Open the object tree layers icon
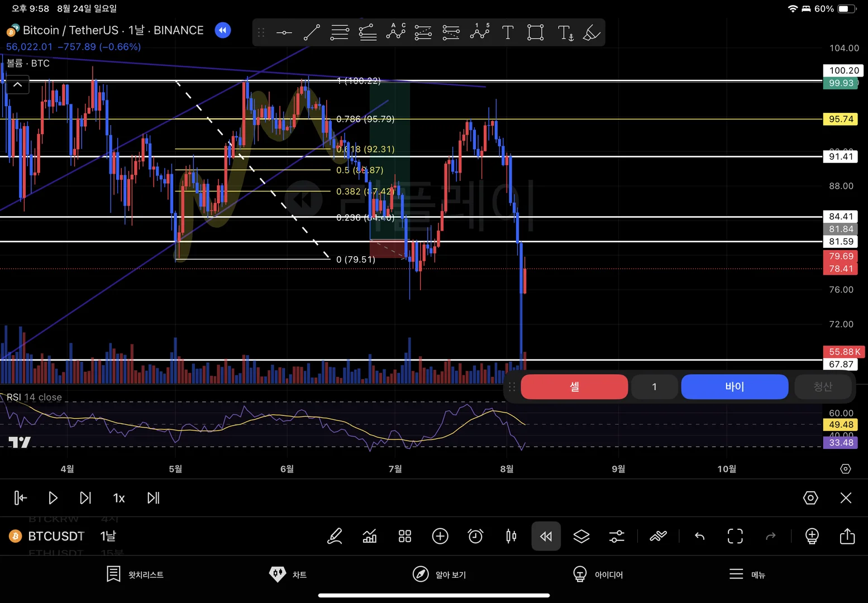This screenshot has width=868, height=603. pos(581,536)
